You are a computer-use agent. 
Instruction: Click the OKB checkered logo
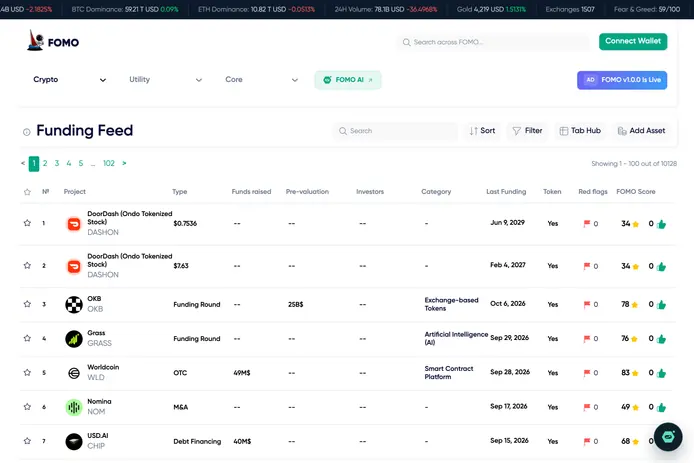pos(74,305)
